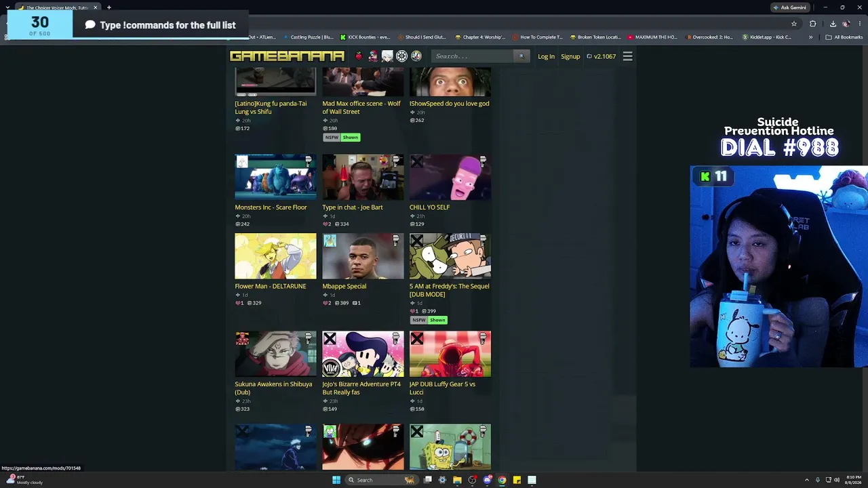
Task: Open the Signup link
Action: click(x=570, y=56)
